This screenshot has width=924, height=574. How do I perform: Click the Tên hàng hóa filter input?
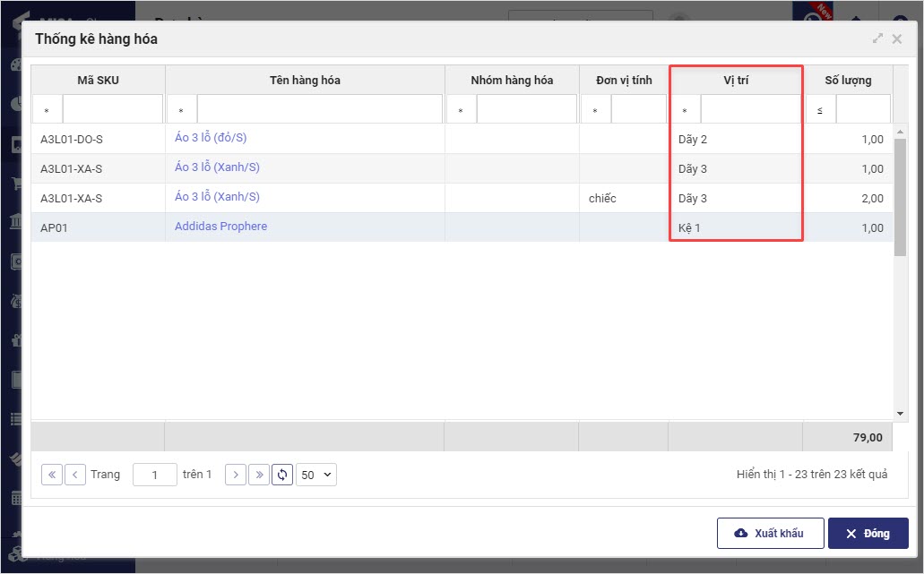pos(320,109)
